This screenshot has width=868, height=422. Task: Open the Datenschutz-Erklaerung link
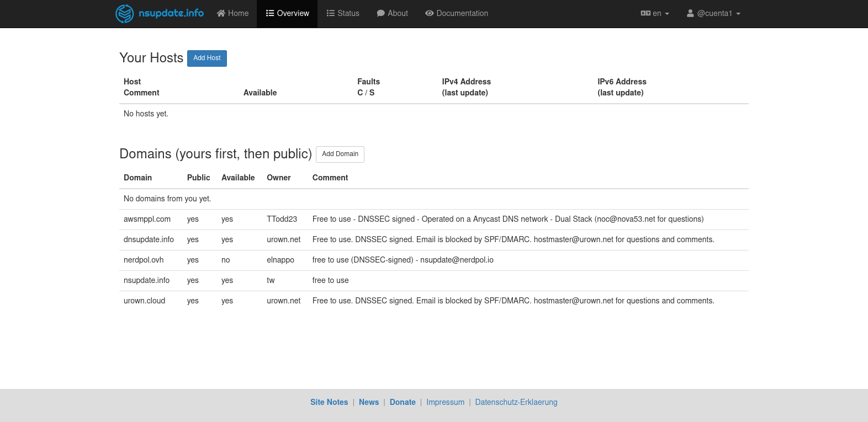click(x=516, y=402)
